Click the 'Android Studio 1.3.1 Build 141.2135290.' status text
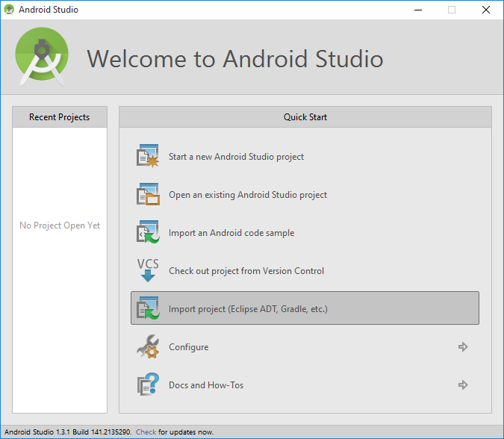The image size is (504, 439). click(68, 432)
